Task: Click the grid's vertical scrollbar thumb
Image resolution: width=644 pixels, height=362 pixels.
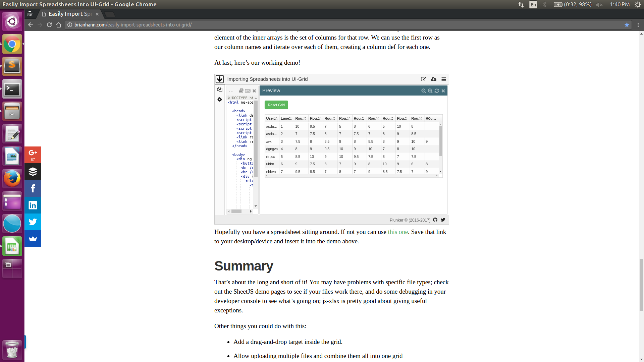Action: click(x=440, y=141)
